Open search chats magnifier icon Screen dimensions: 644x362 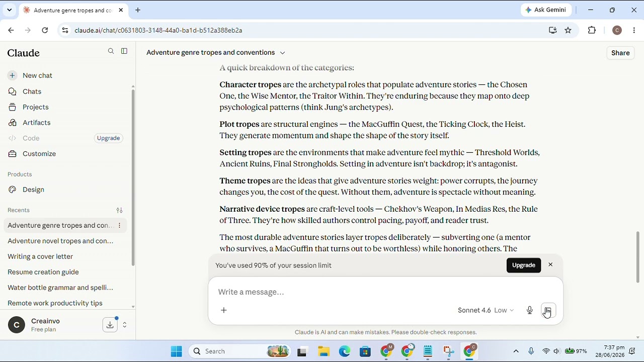click(x=111, y=51)
